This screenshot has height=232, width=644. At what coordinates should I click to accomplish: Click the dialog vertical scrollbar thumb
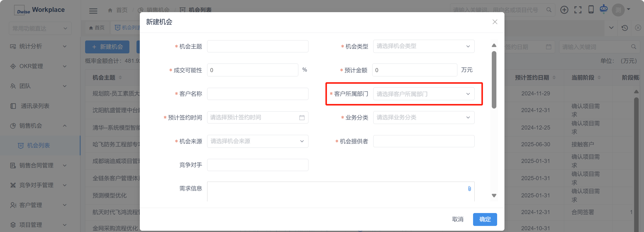point(494,80)
